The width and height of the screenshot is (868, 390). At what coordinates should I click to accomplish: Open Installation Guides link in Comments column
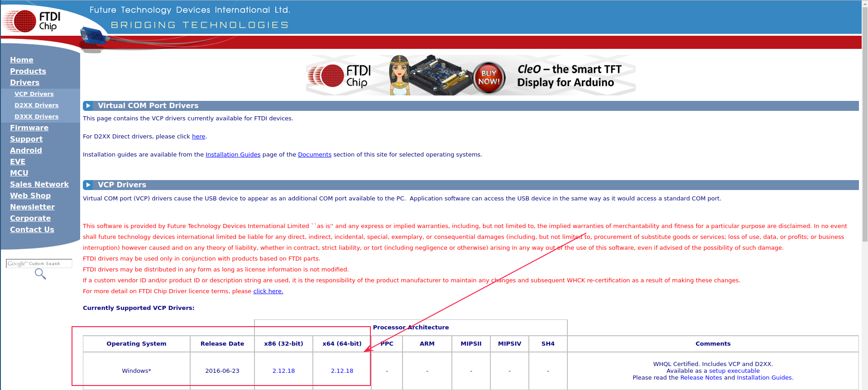tap(764, 377)
